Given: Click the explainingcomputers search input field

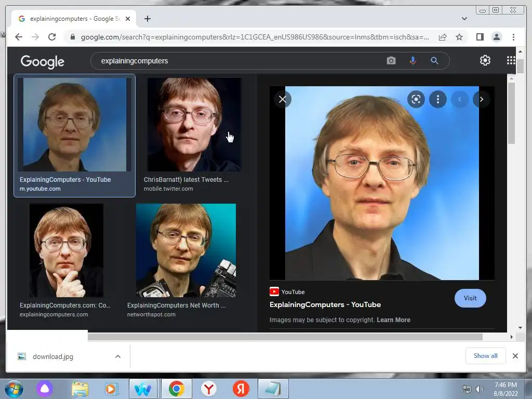Looking at the screenshot, I should pos(237,61).
